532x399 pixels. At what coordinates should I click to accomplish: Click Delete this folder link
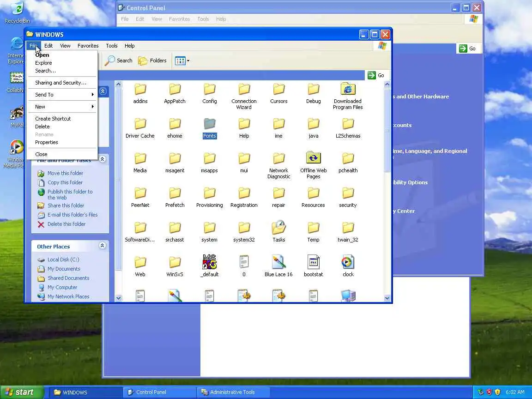pyautogui.click(x=66, y=224)
